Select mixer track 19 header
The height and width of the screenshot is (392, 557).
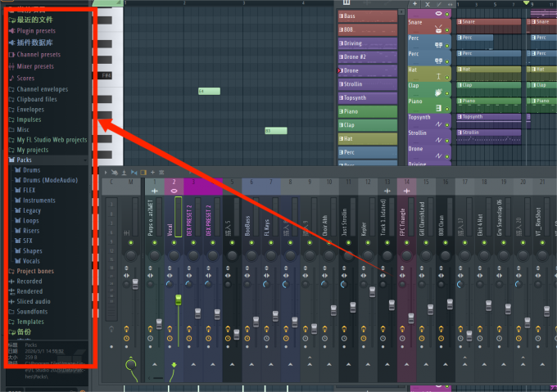click(504, 187)
